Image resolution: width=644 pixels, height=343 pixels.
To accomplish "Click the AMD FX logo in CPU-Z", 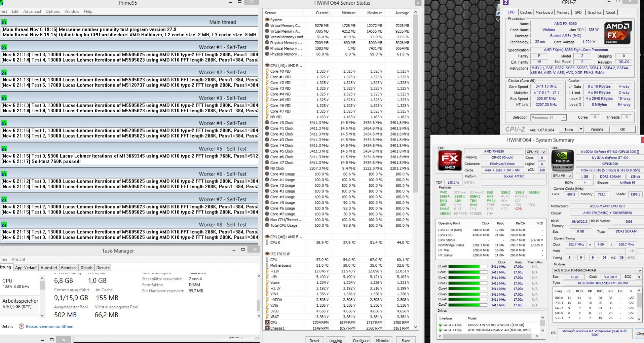I will pyautogui.click(x=618, y=33).
